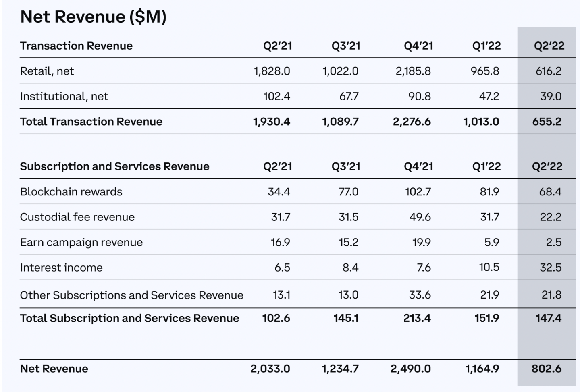Image resolution: width=580 pixels, height=392 pixels.
Task: Select the Net Revenue row label
Action: pos(54,369)
